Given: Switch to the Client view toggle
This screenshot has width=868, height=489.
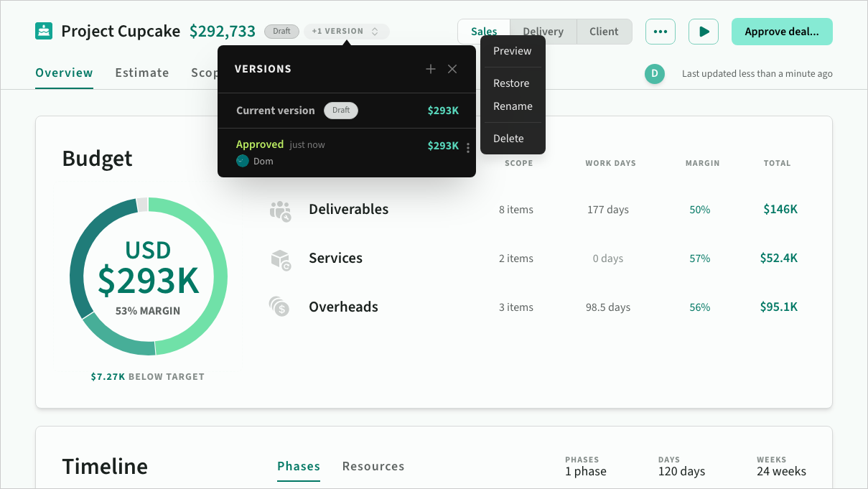Looking at the screenshot, I should coord(604,32).
